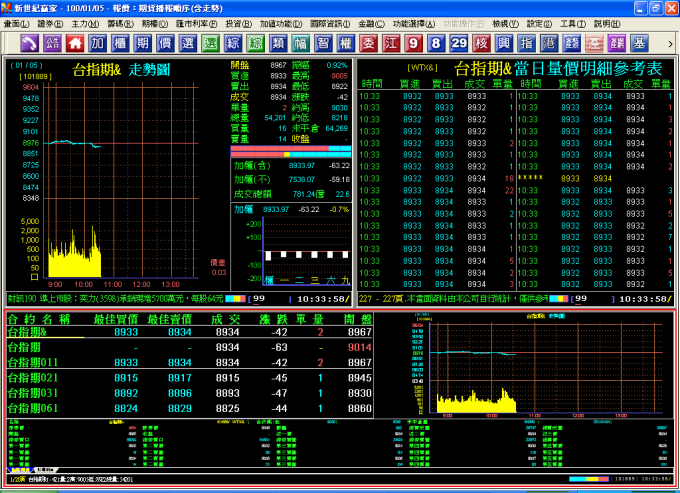Click the 最佳買價 column header
Viewport: 680px width, 493px height.
coord(116,319)
